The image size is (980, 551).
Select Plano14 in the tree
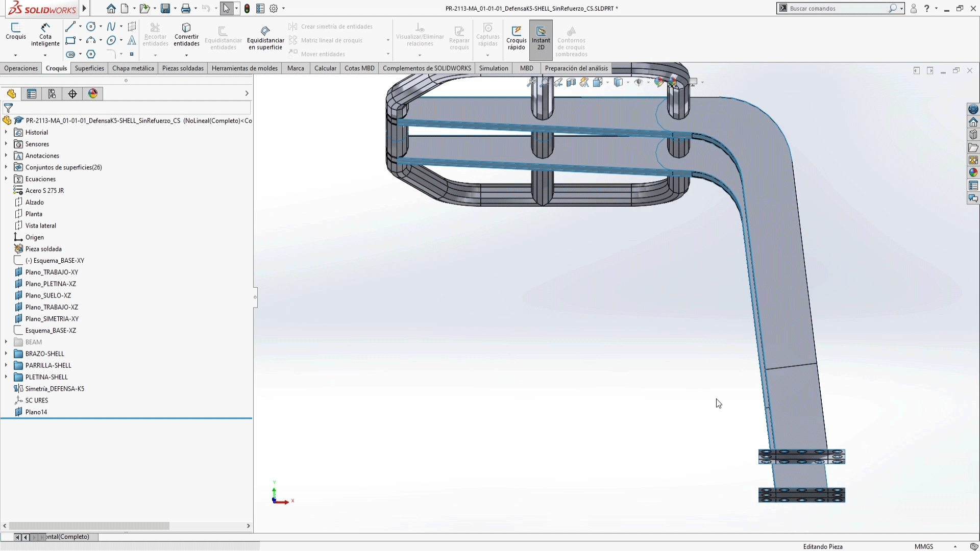36,412
